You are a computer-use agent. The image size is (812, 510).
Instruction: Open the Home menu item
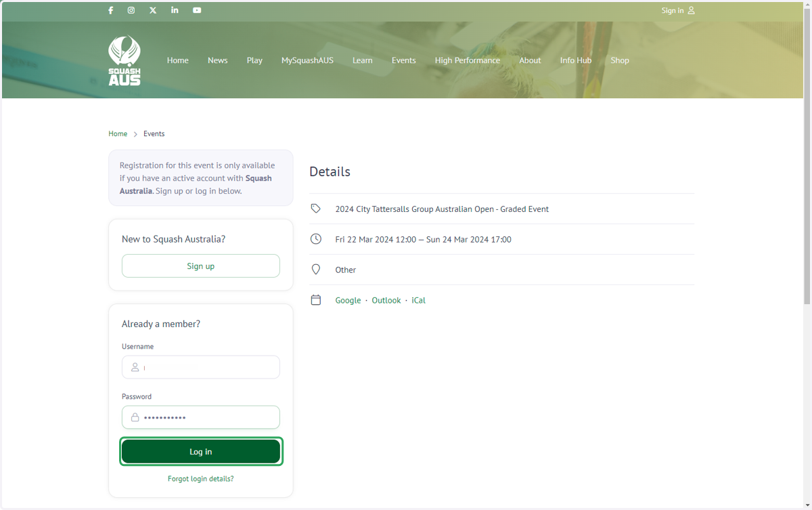click(x=178, y=60)
